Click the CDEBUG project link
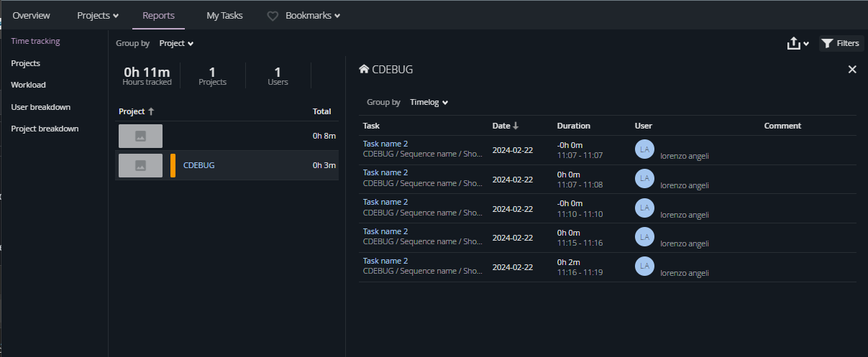The width and height of the screenshot is (868, 357). coord(198,165)
